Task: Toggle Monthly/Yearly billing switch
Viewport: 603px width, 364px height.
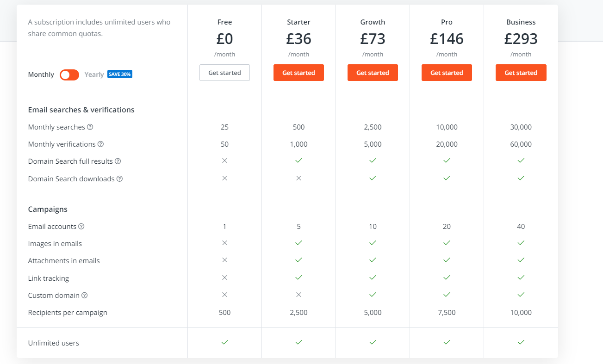Action: (69, 74)
